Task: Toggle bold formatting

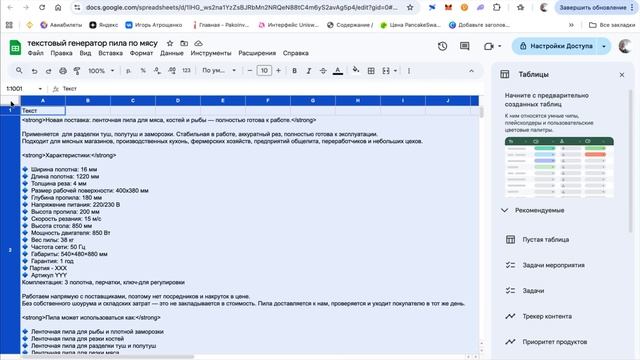Action: tap(294, 71)
